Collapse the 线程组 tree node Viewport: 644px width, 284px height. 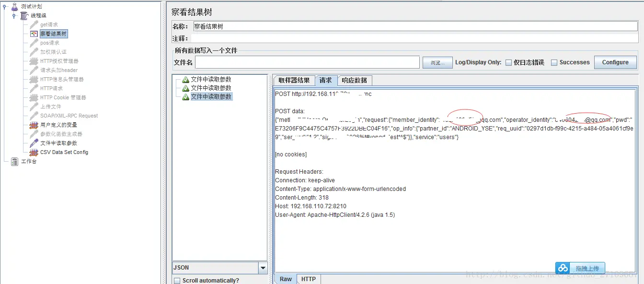tap(14, 16)
